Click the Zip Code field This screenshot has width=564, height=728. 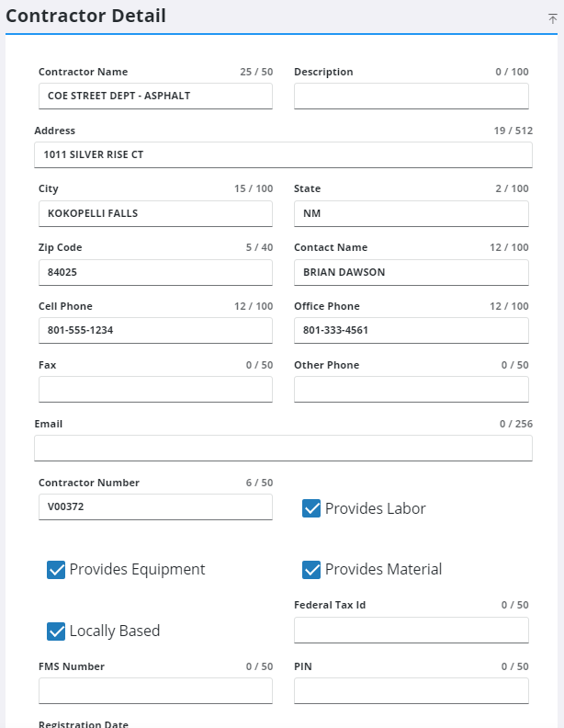coord(155,273)
